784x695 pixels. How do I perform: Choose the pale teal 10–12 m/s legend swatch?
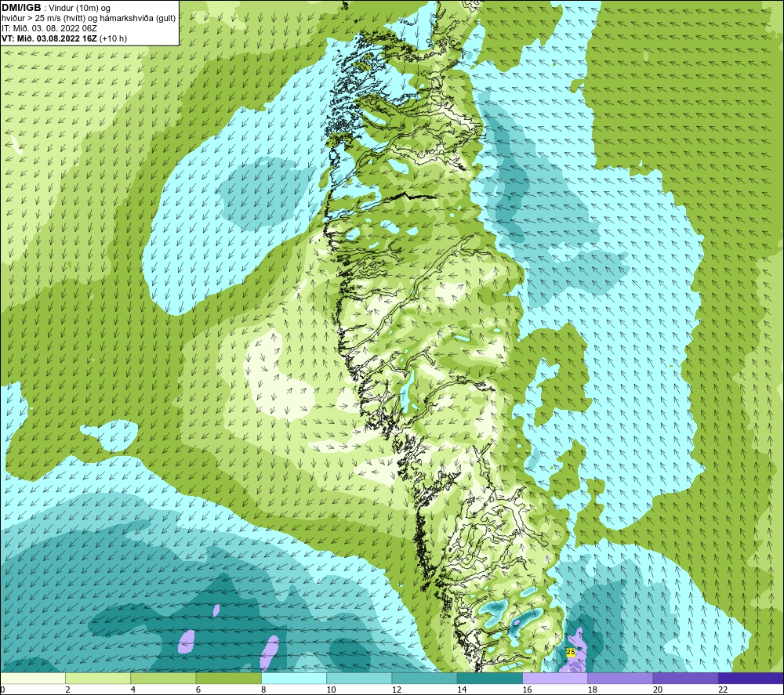point(359,678)
